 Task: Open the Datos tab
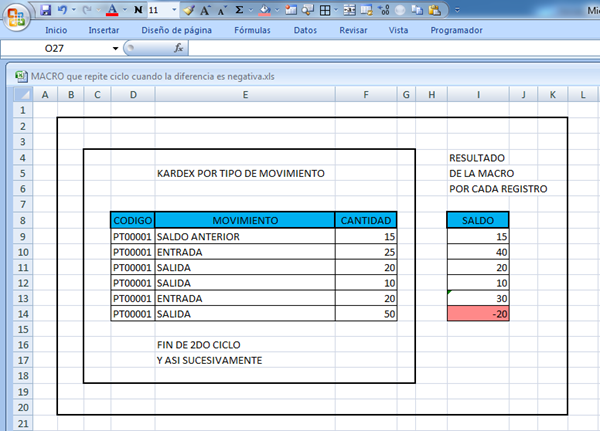point(305,30)
